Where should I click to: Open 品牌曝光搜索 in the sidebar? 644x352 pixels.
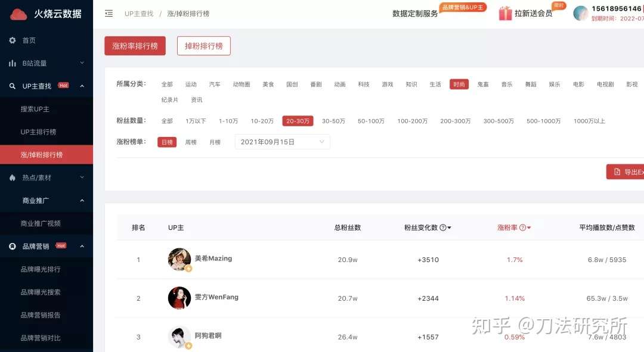click(41, 292)
